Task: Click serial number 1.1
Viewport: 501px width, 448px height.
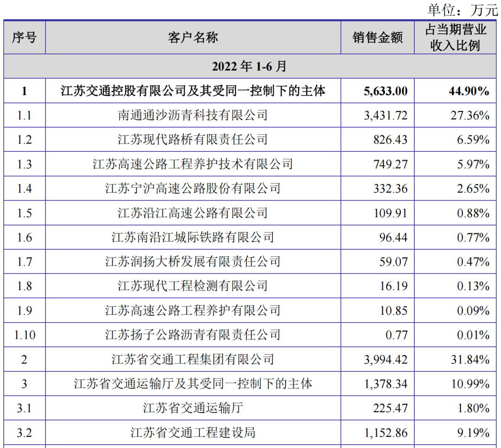Action: point(25,116)
